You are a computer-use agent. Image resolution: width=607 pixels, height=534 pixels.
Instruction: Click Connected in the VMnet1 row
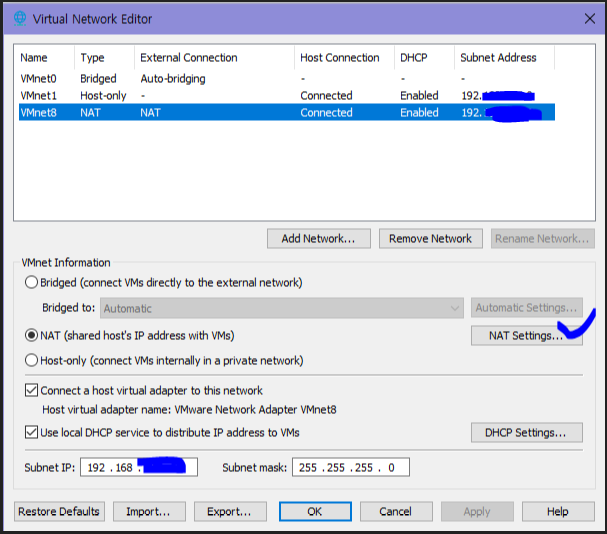click(x=326, y=96)
